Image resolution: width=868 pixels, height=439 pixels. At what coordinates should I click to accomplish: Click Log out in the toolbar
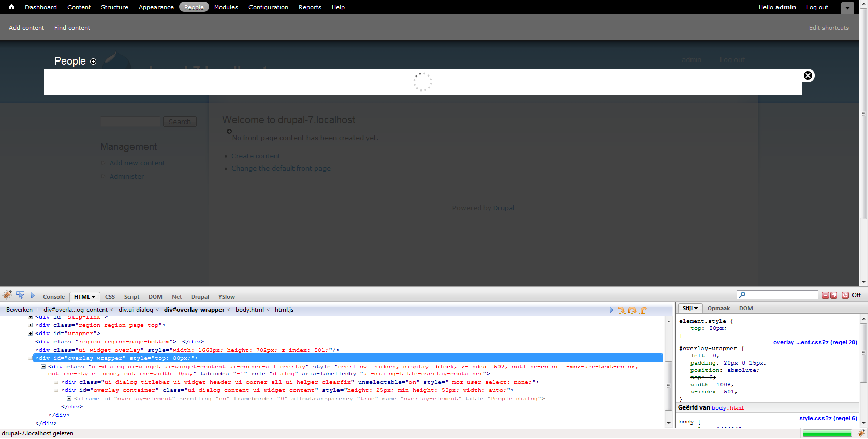point(817,7)
